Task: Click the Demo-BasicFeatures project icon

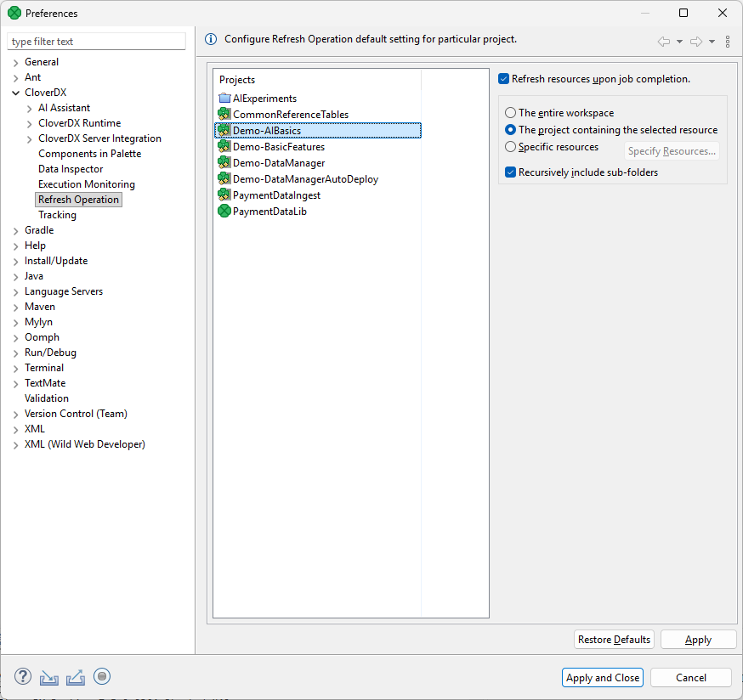Action: (224, 147)
